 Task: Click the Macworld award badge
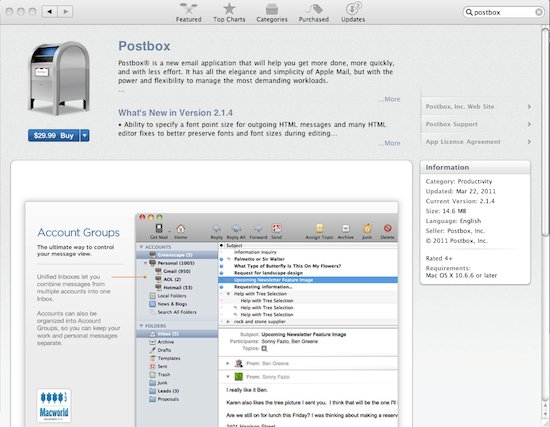[54, 405]
